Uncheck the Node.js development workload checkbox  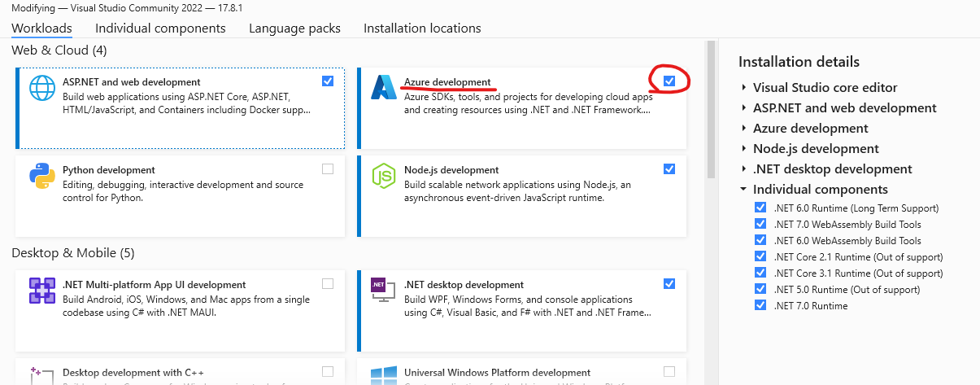pyautogui.click(x=669, y=169)
